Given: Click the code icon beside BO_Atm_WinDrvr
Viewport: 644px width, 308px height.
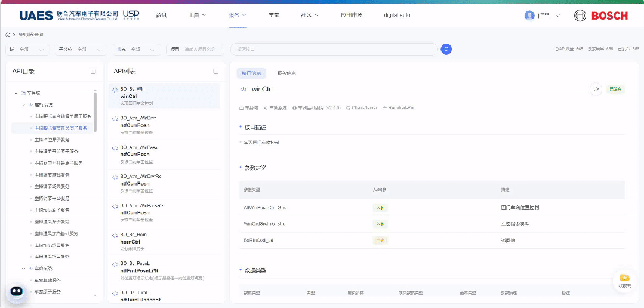Looking at the screenshot, I should click(115, 119).
